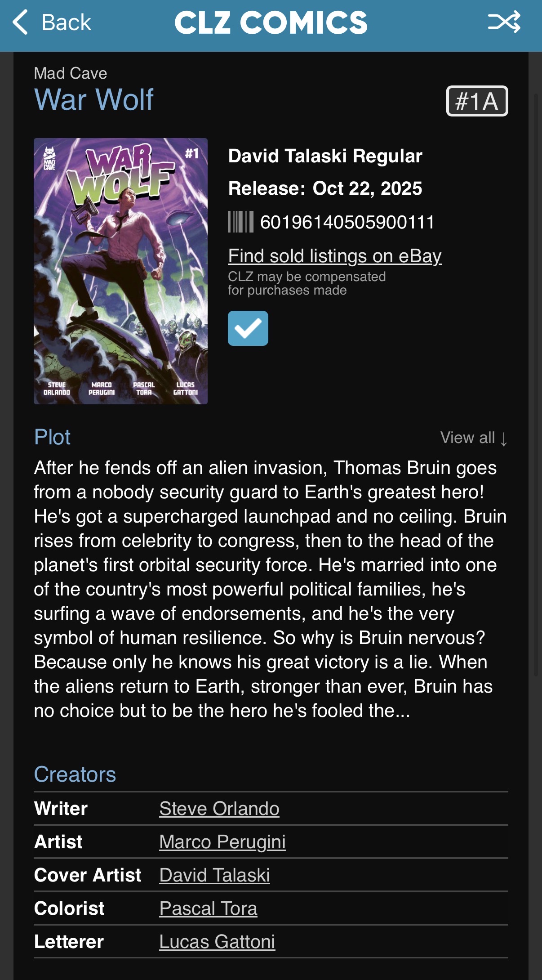
Task: Open cover artist David Talaski's page
Action: click(214, 875)
